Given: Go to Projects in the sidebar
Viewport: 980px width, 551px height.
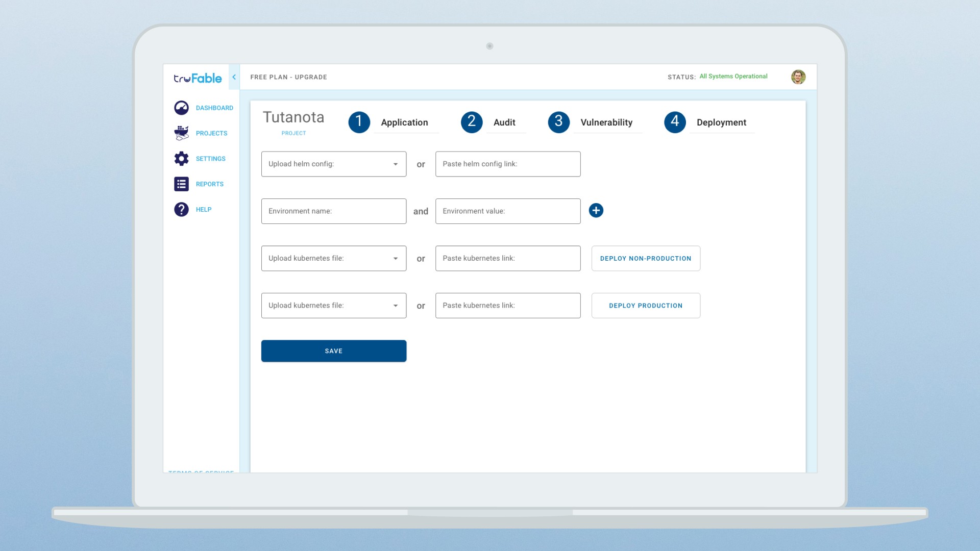Looking at the screenshot, I should coord(211,134).
